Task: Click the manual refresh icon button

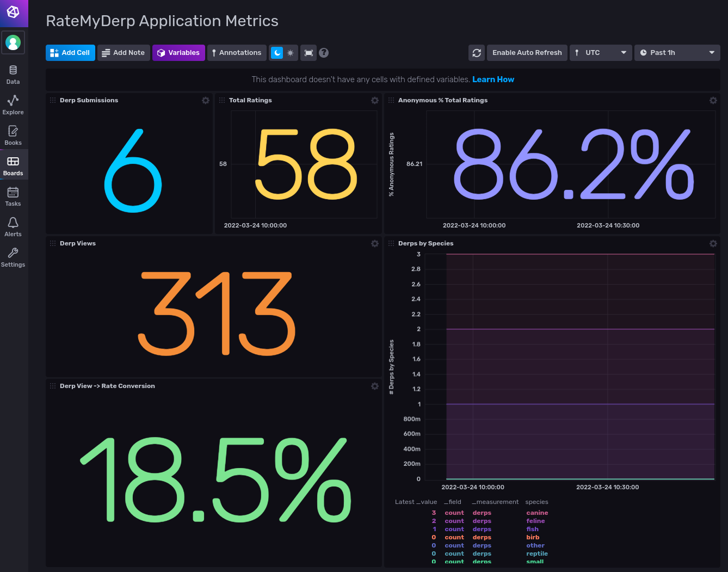Action: click(x=477, y=53)
